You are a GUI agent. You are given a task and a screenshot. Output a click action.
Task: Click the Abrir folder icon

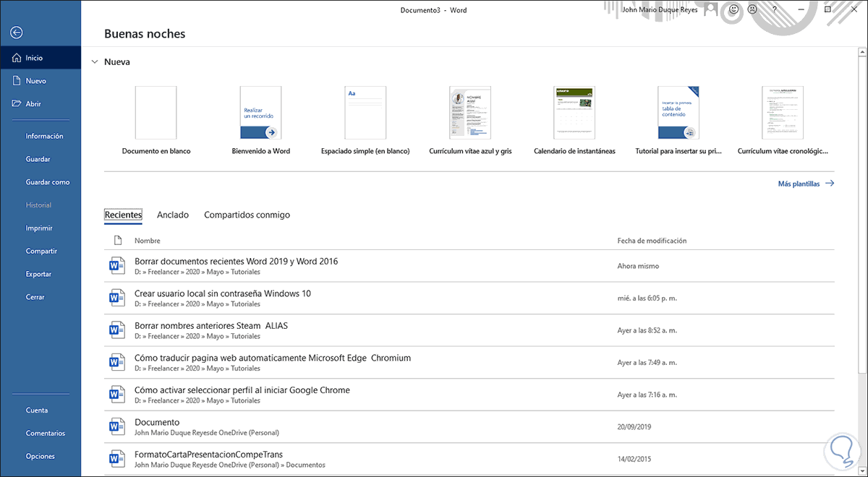(x=17, y=103)
